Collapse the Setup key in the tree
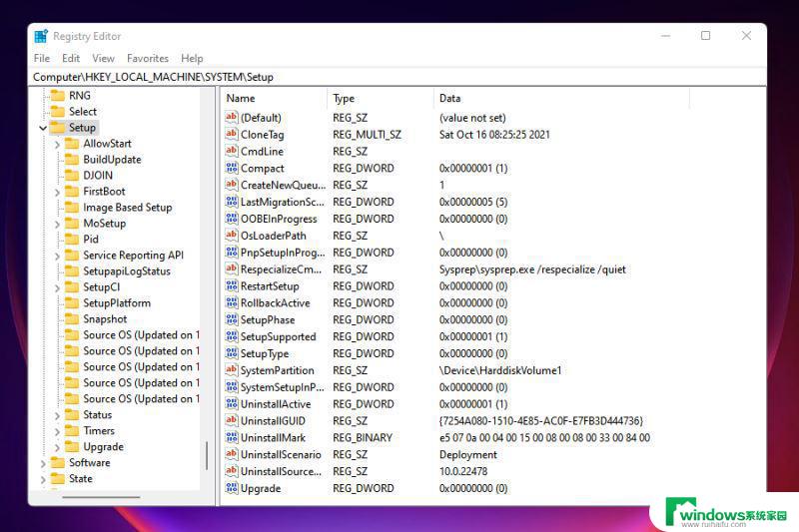 pos(43,128)
